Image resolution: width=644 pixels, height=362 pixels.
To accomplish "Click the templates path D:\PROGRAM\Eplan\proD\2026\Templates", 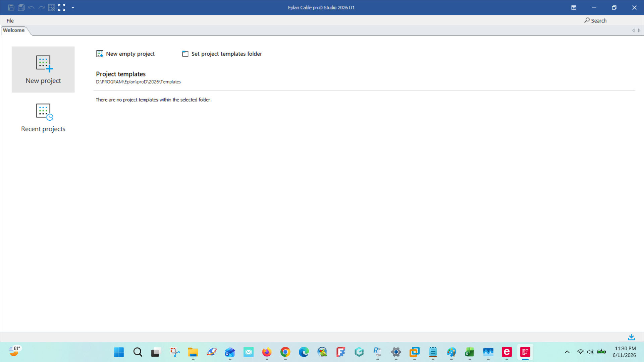I will 138,82.
